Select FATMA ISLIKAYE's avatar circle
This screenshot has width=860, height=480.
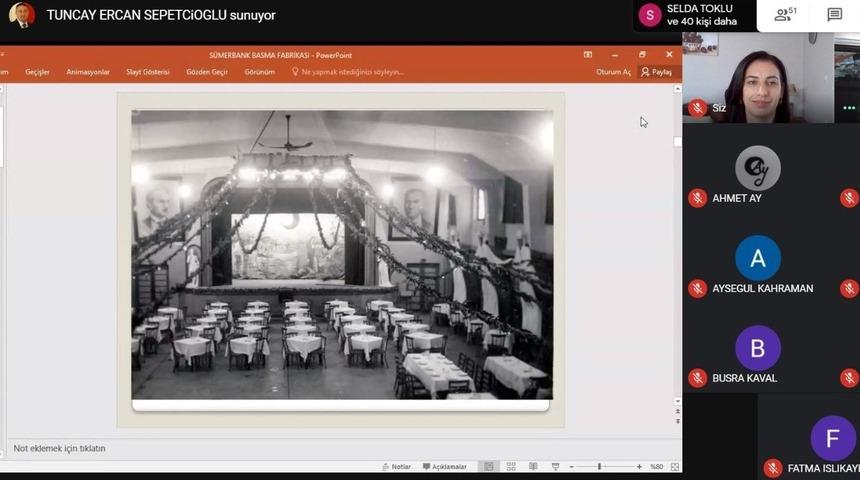tap(833, 438)
